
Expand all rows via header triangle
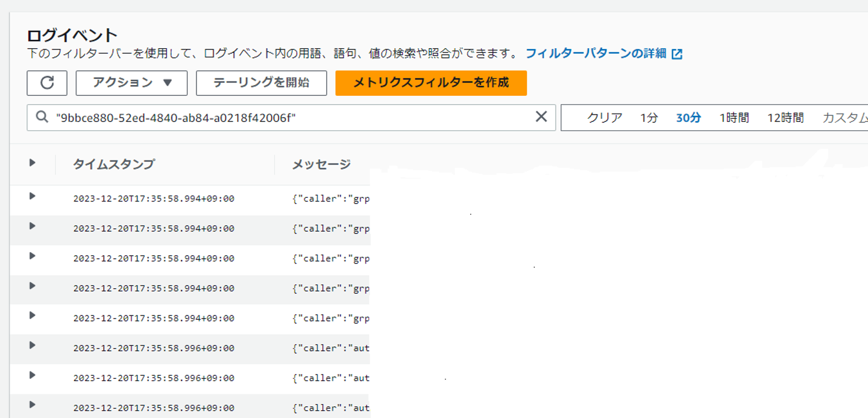pos(33,163)
